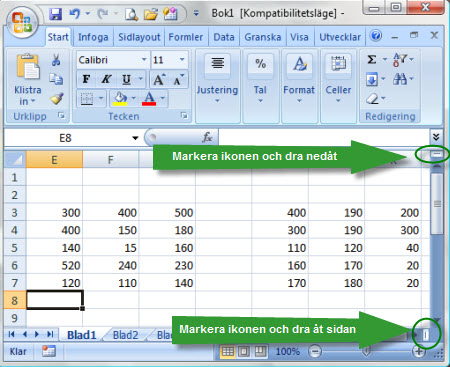This screenshot has height=367, width=450.
Task: Open the Urklipp clipboard dialog launcher
Action: click(61, 115)
